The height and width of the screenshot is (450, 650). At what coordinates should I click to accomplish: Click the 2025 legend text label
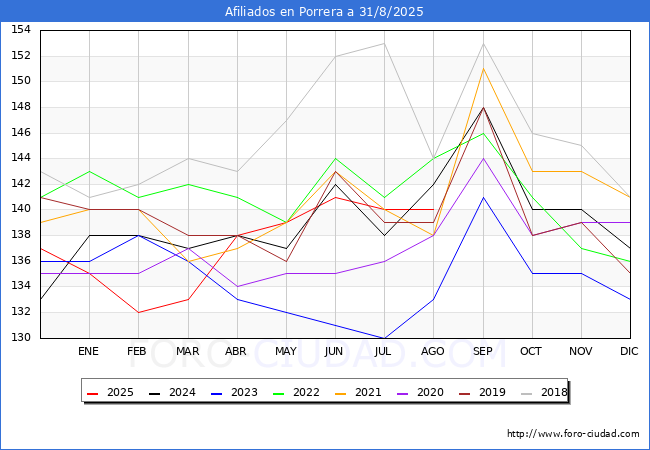pyautogui.click(x=120, y=392)
